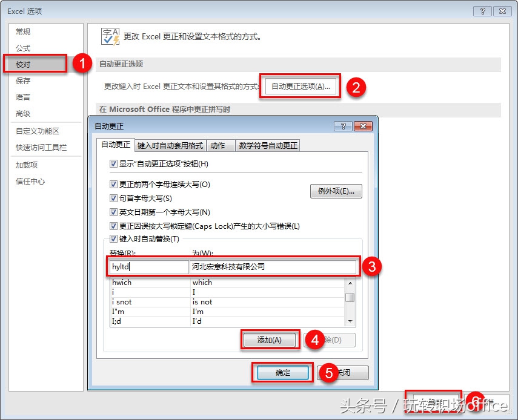Toggle 更正前两个字母连续大写 checkbox
Viewport: 518px width, 420px height.
(113, 184)
